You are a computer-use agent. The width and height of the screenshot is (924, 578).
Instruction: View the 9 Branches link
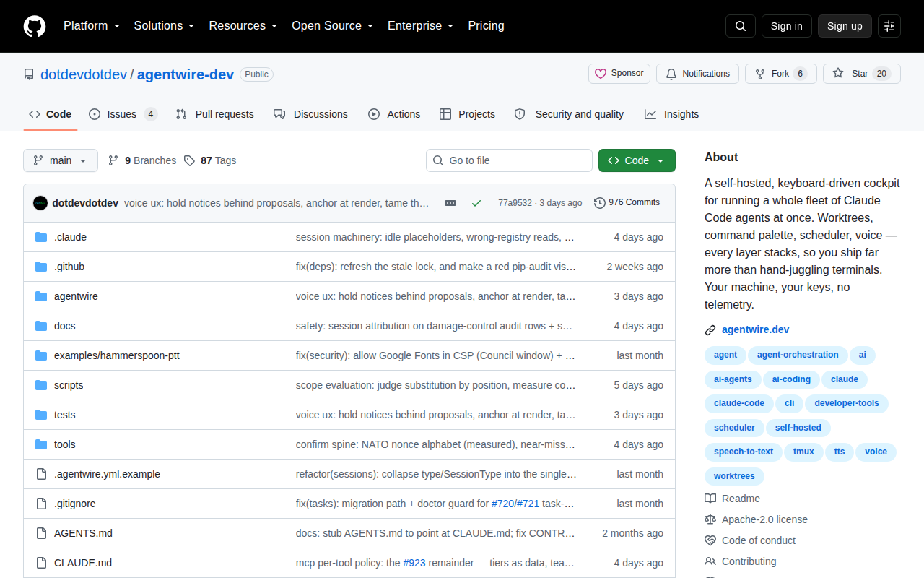[x=142, y=160]
